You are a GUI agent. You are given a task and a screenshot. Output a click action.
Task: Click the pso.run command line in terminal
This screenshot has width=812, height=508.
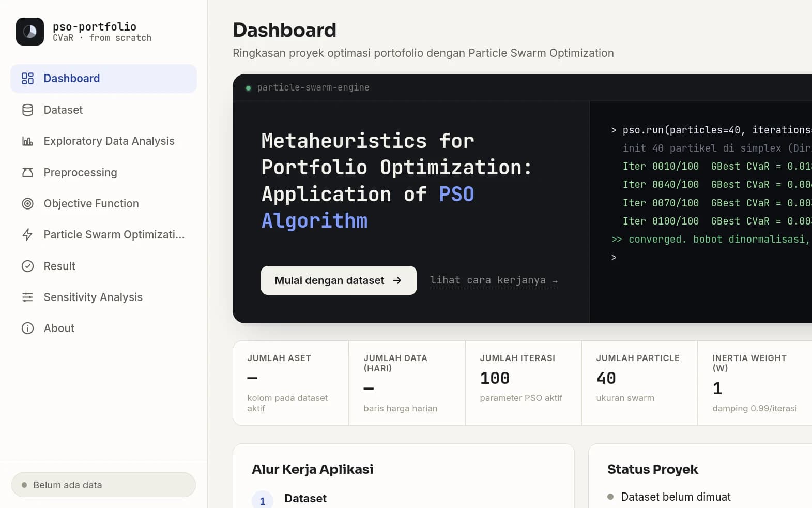(x=711, y=130)
